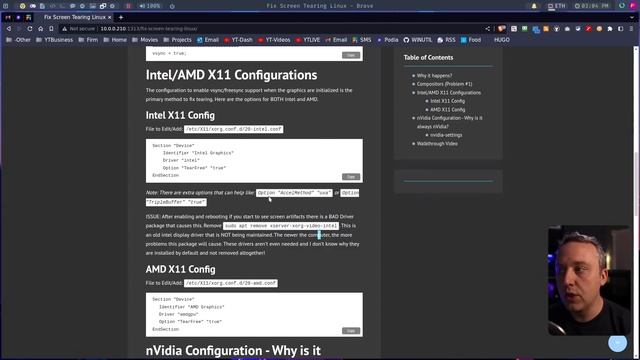The height and width of the screenshot is (360, 640).
Task: Go back using the browser back arrow
Action: coord(9,29)
